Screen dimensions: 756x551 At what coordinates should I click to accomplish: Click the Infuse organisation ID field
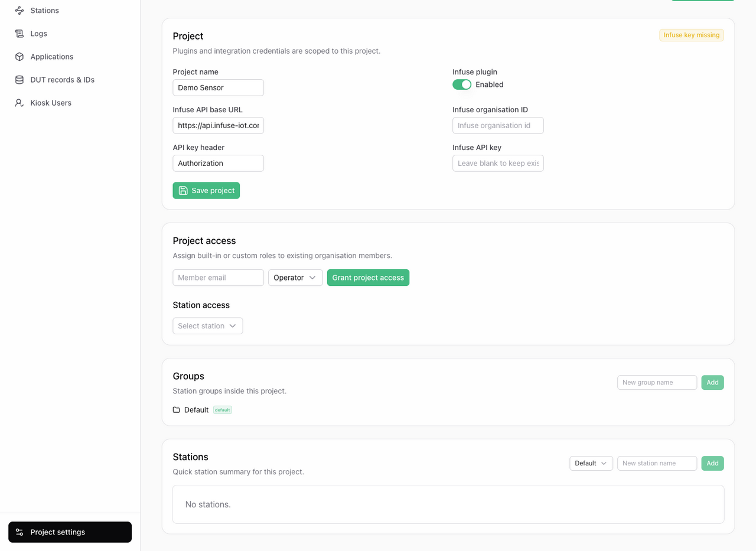(498, 125)
